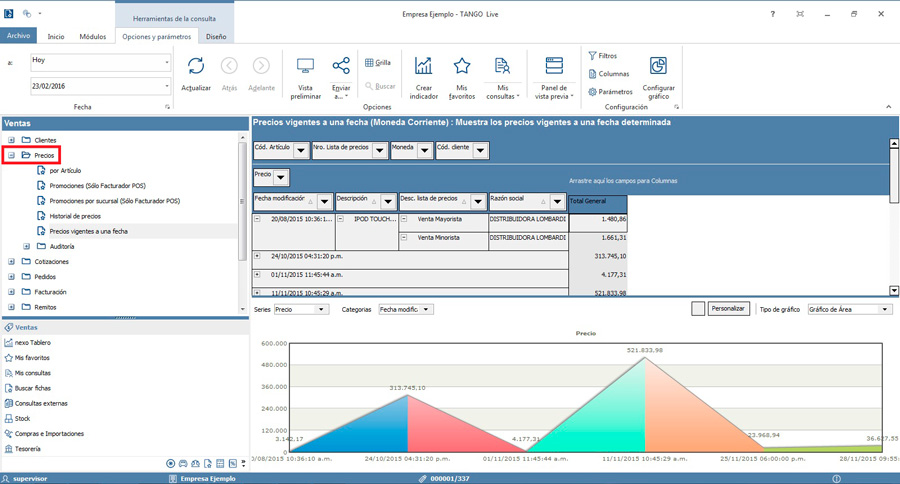The width and height of the screenshot is (900, 484).
Task: Click the pivot grid scroll down arrow
Action: point(894,291)
